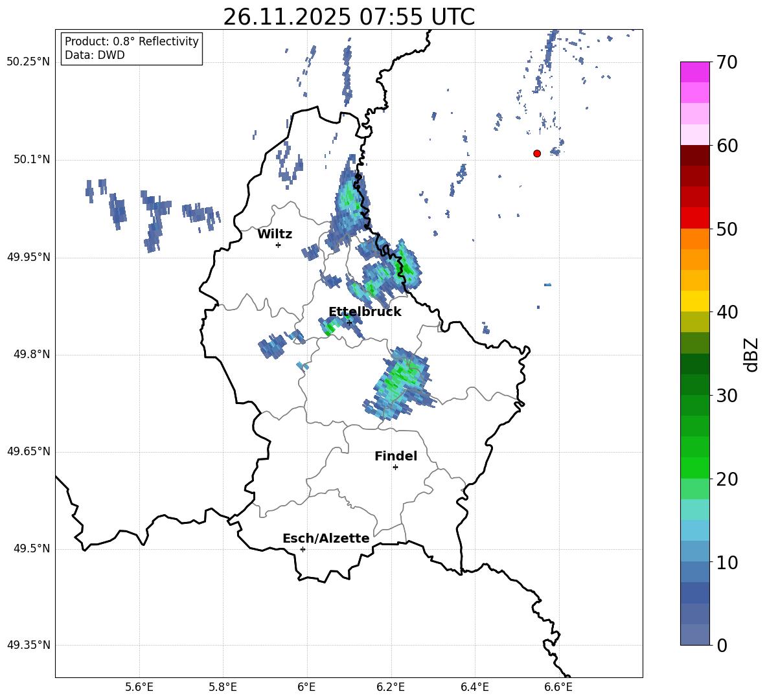
Task: Click the bright green swatch just above 20 dBZ
Action: tap(695, 468)
